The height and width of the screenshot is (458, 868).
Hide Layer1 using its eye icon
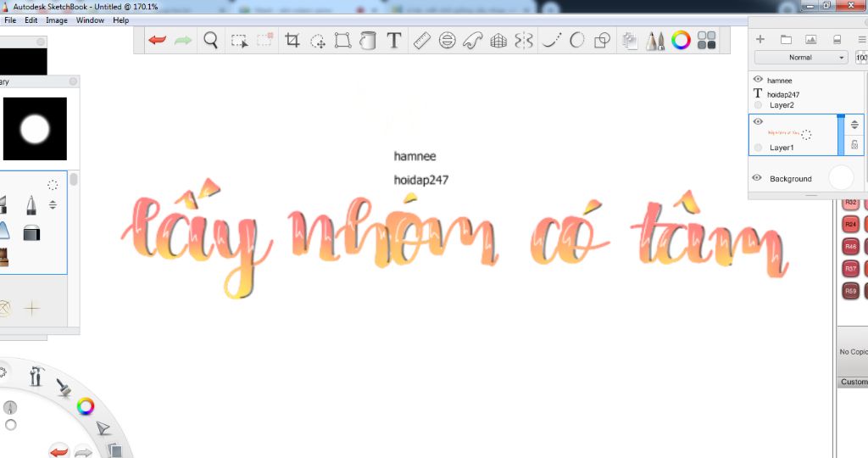click(758, 121)
